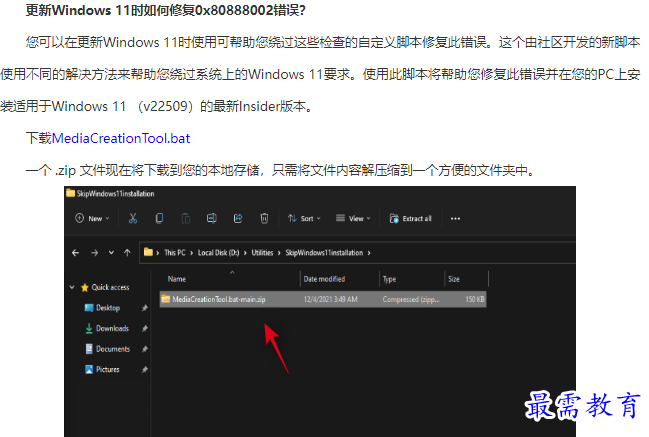Click the Rename icon in toolbar
The width and height of the screenshot is (649, 437).
(x=212, y=218)
